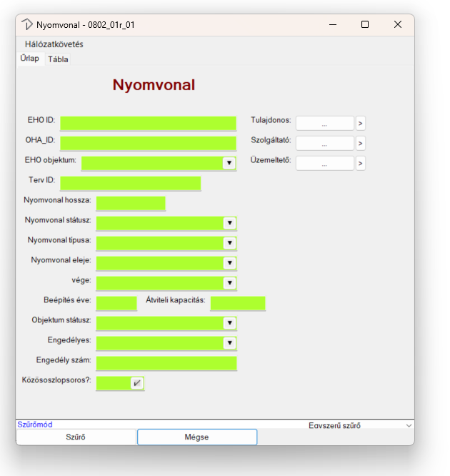This screenshot has width=450, height=476.
Task: Expand the Nyomvonal típusa dropdown
Action: tap(229, 243)
